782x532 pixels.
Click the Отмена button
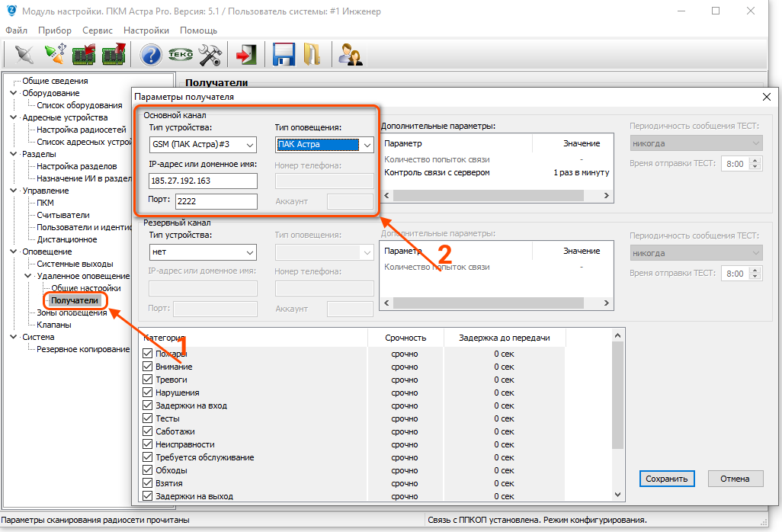click(x=735, y=479)
